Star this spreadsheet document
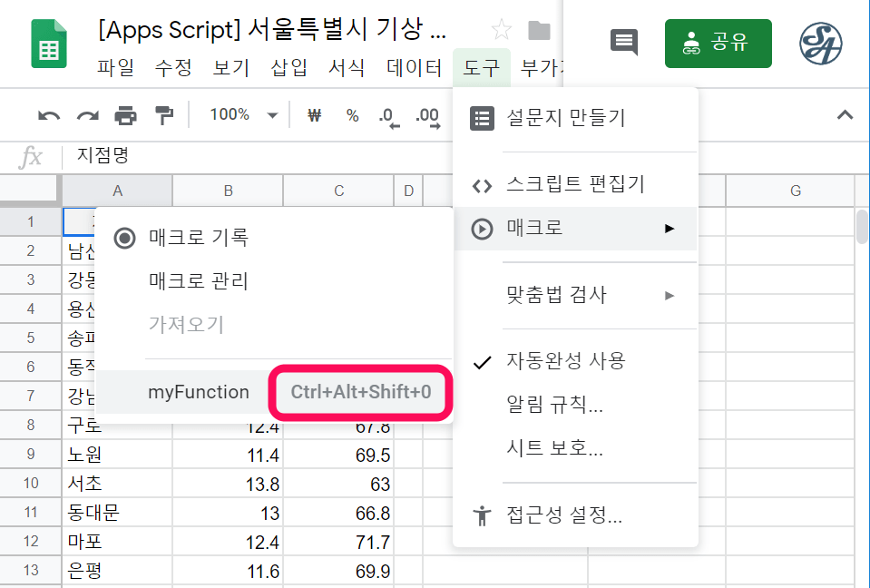870x588 pixels. [x=502, y=31]
